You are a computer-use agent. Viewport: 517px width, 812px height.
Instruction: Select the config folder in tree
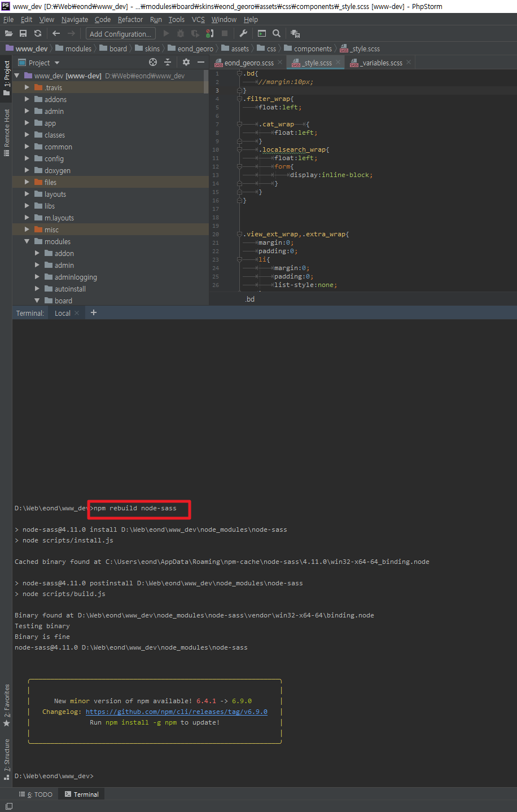click(x=54, y=158)
